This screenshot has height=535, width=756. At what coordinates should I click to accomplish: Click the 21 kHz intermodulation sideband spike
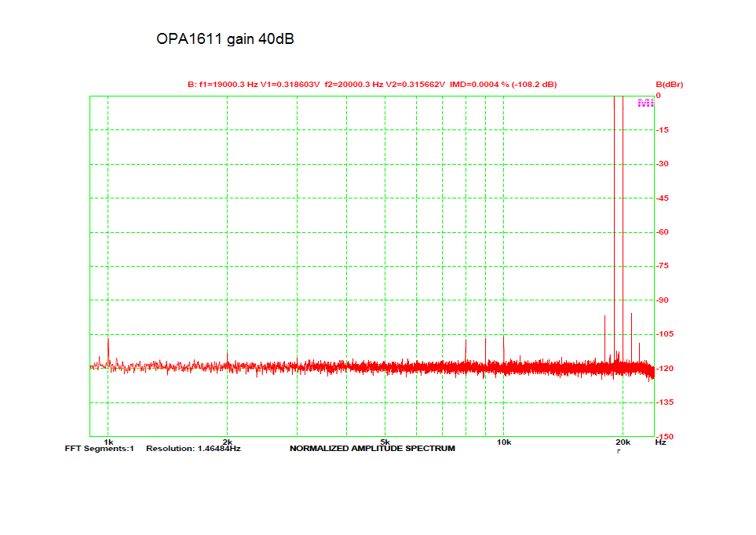point(632,337)
